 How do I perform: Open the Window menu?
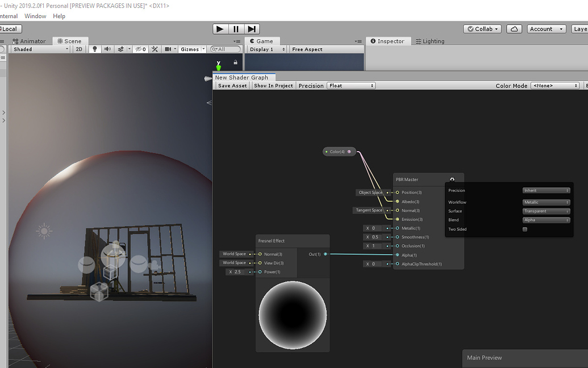click(35, 16)
